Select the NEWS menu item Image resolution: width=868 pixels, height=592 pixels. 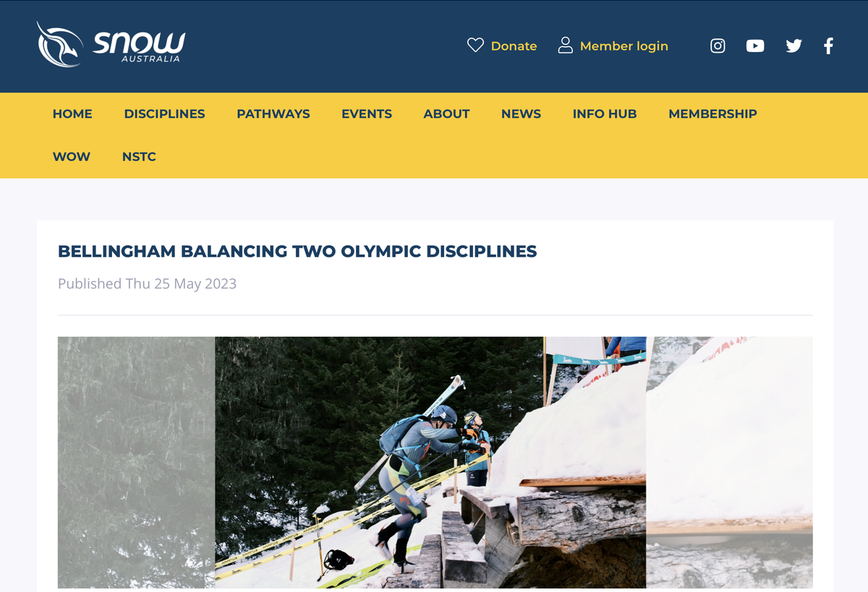[521, 113]
